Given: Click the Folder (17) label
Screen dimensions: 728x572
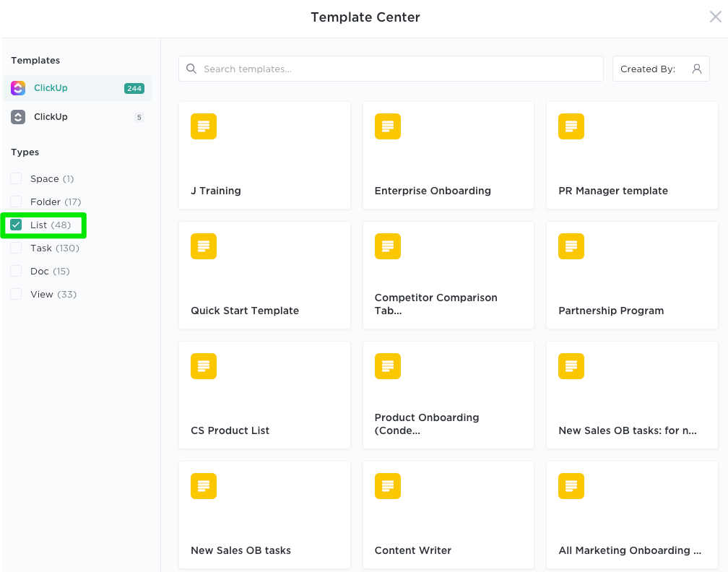Looking at the screenshot, I should pos(56,201).
